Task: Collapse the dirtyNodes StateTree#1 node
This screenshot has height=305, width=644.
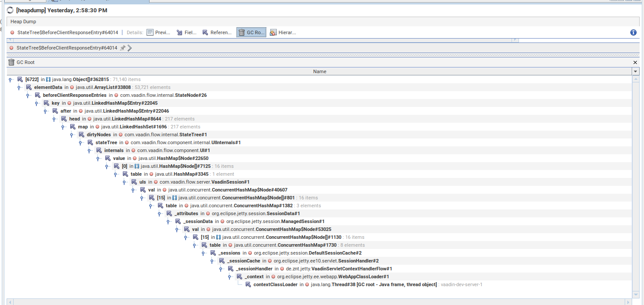Action: click(71, 135)
